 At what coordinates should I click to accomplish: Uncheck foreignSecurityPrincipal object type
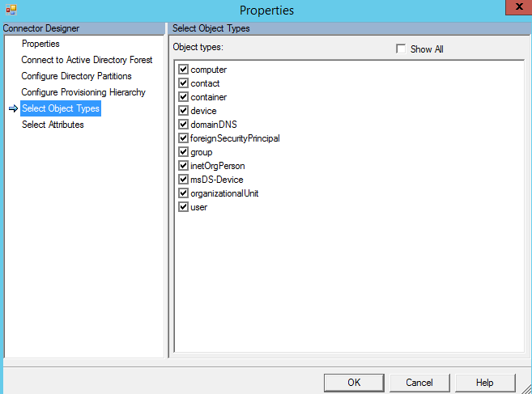pos(183,138)
